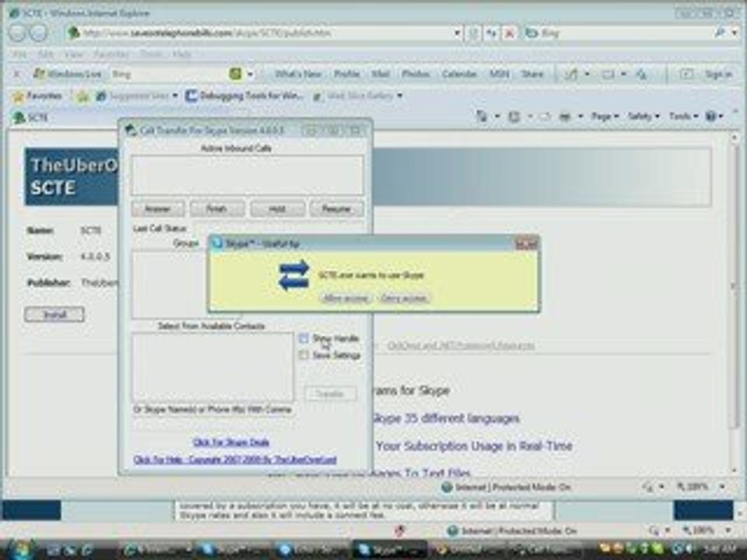Open the Favorites menu in menu bar

coord(111,54)
